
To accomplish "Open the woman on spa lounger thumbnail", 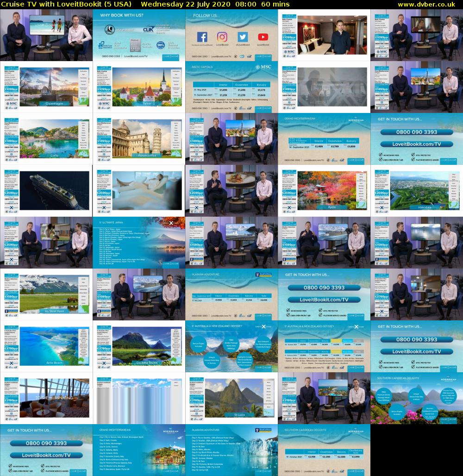I will [139, 191].
